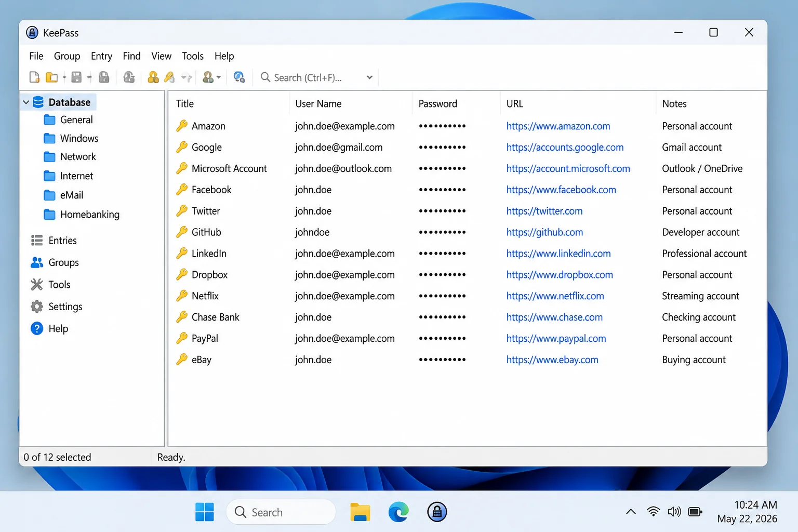Click the Save floppy disk icon
The height and width of the screenshot is (532, 798).
pos(76,77)
